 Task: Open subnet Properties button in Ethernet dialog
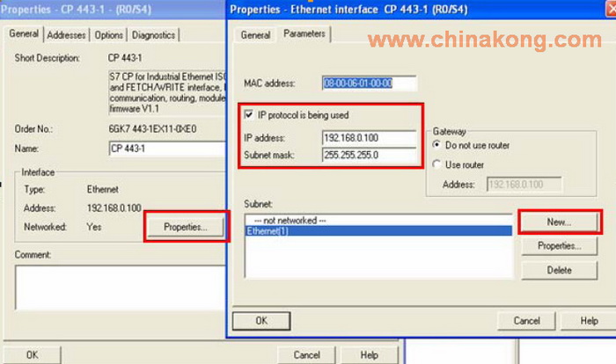coord(559,246)
